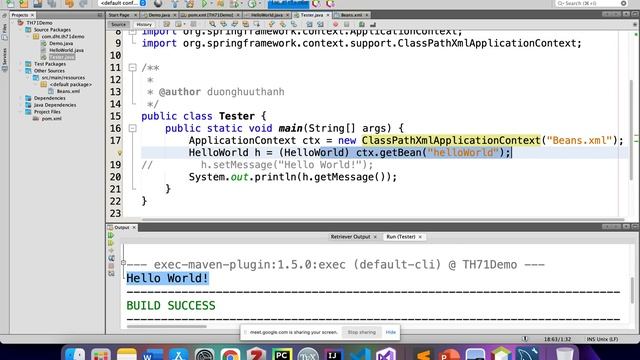Viewport: 640px width, 360px height.
Task: Select the src/main/resources folder
Action: 63,78
